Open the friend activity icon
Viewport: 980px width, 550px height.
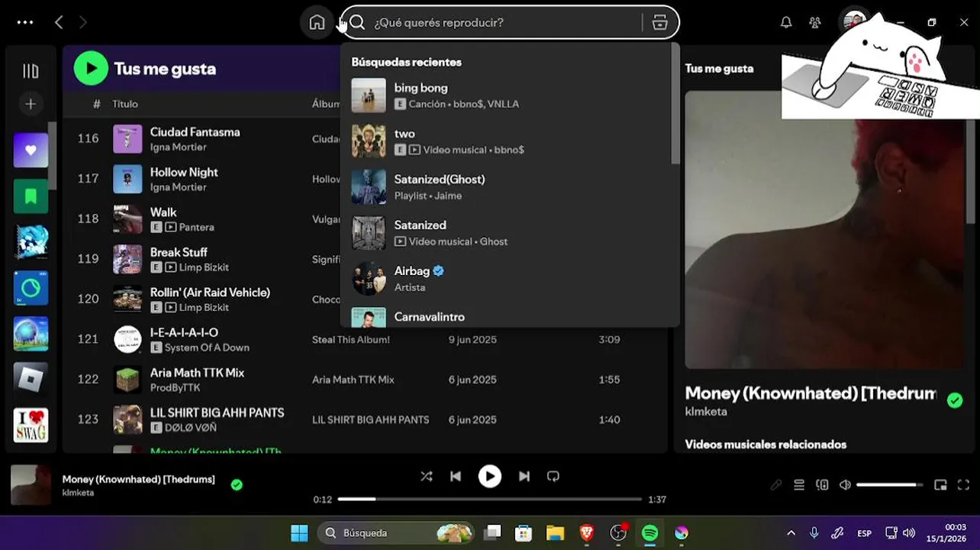(815, 23)
